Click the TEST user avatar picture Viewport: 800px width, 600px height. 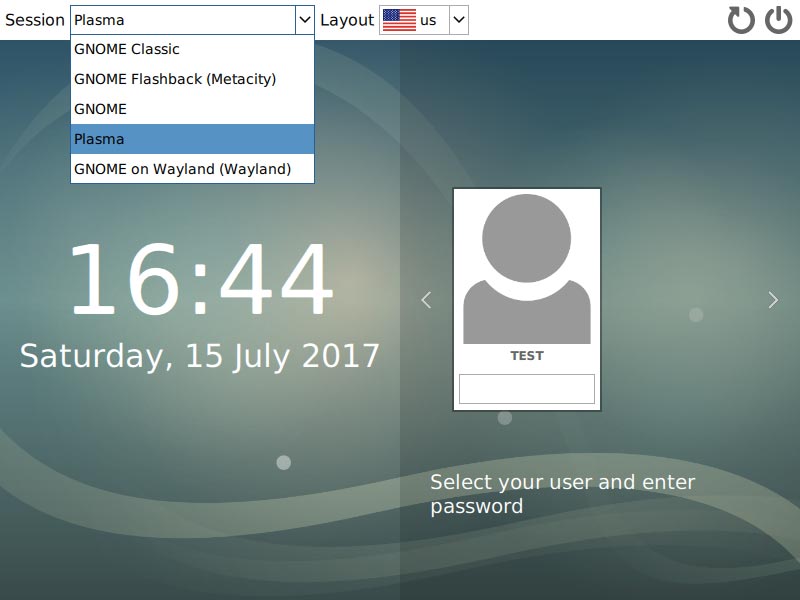[x=527, y=269]
